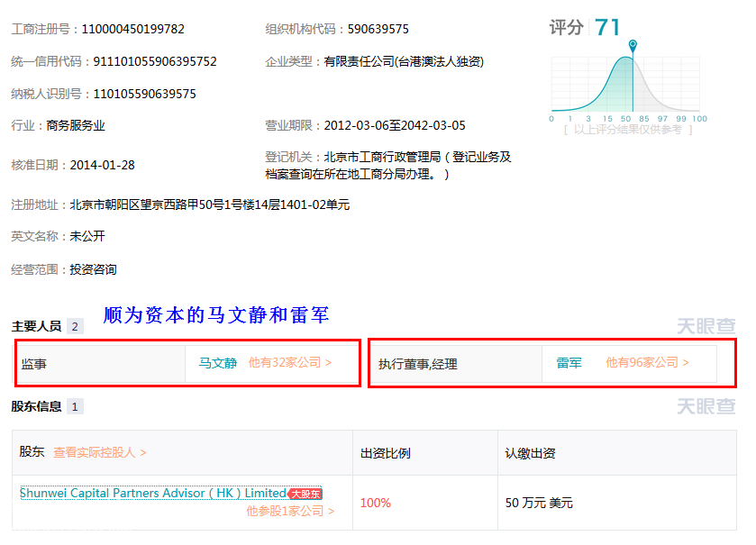The height and width of the screenshot is (545, 756).
Task: Open 他参股1家公司 link
Action: coord(290,511)
